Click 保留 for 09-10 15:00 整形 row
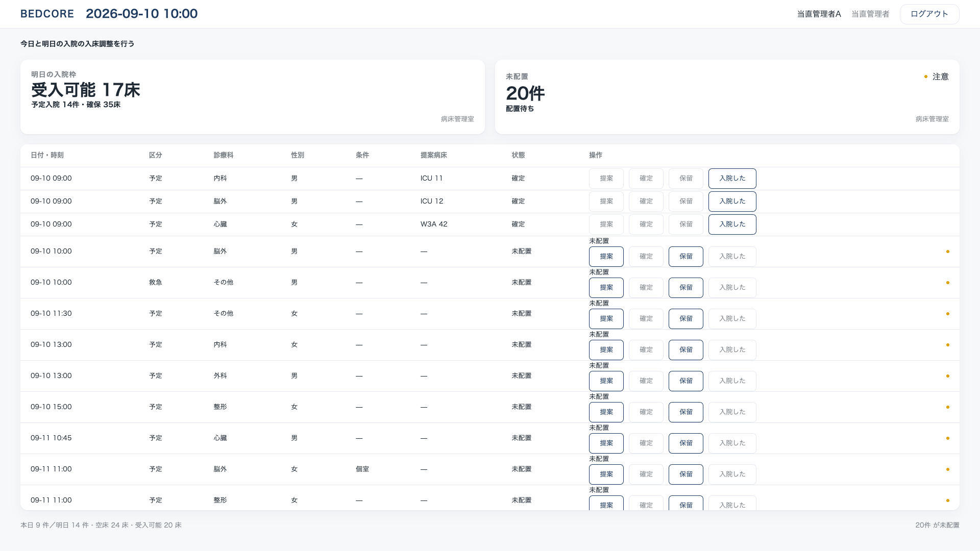Image resolution: width=980 pixels, height=551 pixels. 685,412
